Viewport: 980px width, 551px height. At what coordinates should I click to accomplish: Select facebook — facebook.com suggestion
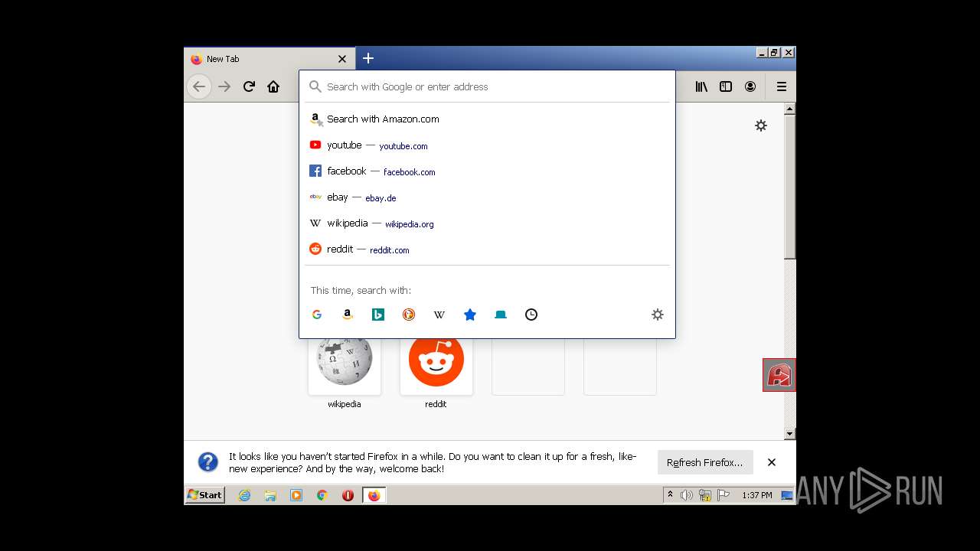pyautogui.click(x=487, y=171)
